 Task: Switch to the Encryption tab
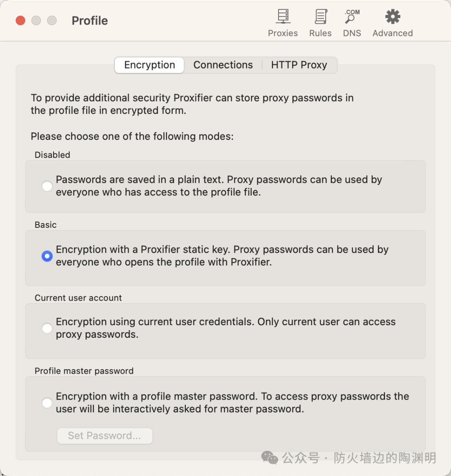(x=149, y=65)
